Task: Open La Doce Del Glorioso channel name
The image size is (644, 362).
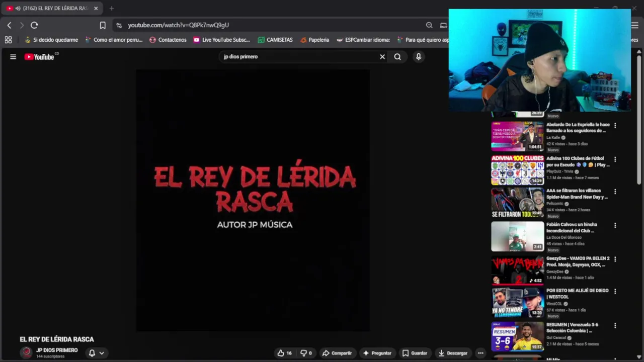Action: (x=564, y=237)
